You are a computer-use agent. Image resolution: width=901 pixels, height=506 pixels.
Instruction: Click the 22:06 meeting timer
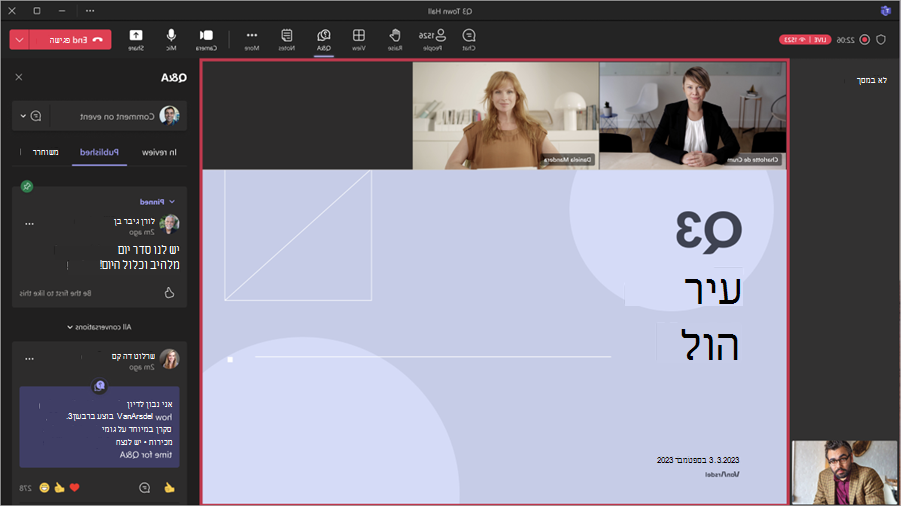(x=845, y=40)
